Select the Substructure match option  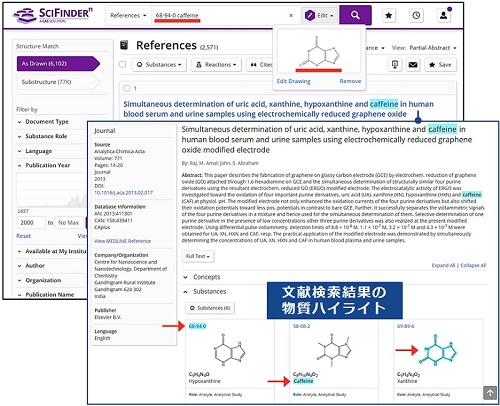tap(58, 82)
